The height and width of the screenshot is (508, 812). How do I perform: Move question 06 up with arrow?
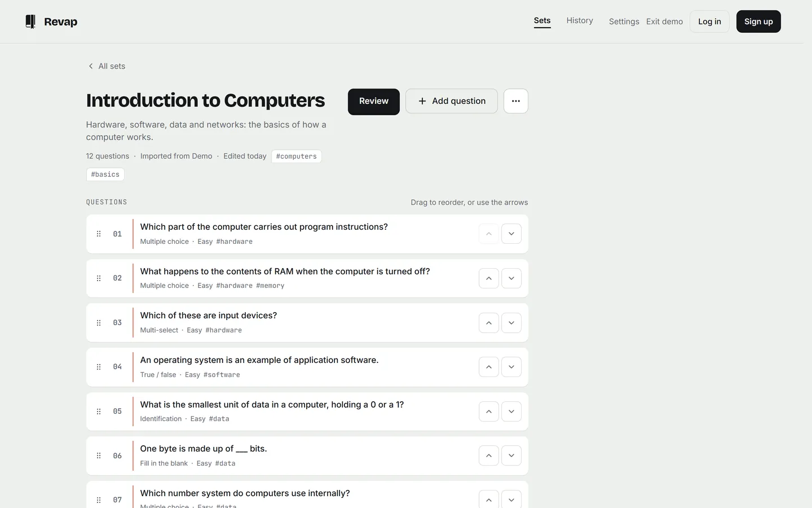[489, 456]
